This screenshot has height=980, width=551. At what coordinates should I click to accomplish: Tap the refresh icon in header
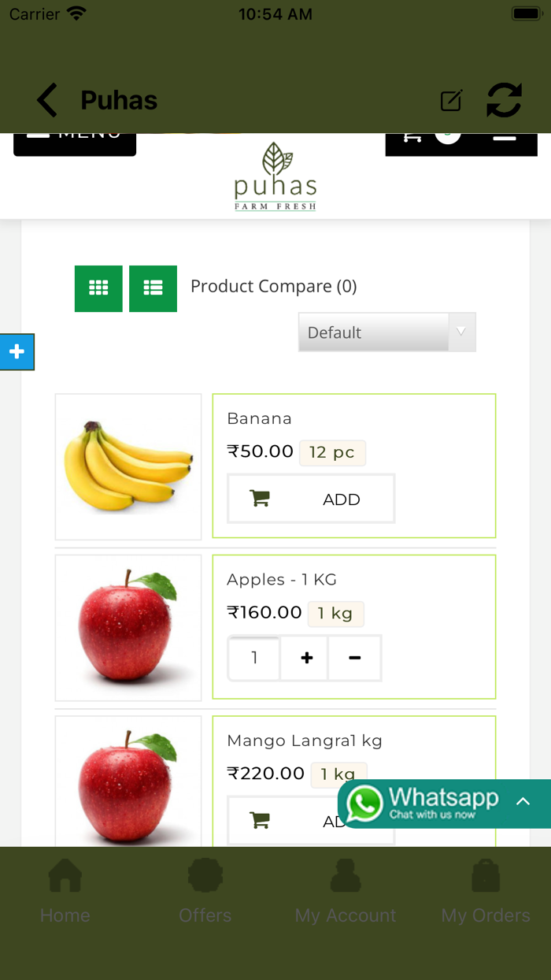[x=504, y=101]
